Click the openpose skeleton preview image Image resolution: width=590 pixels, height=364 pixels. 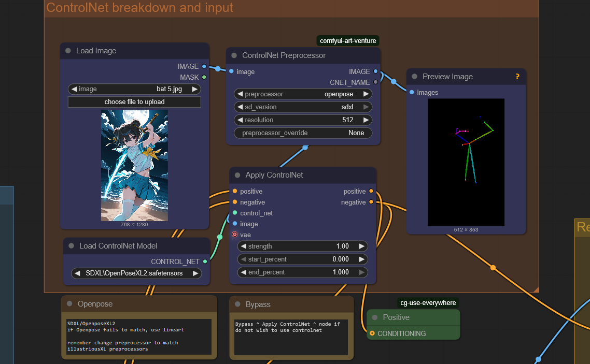click(466, 162)
